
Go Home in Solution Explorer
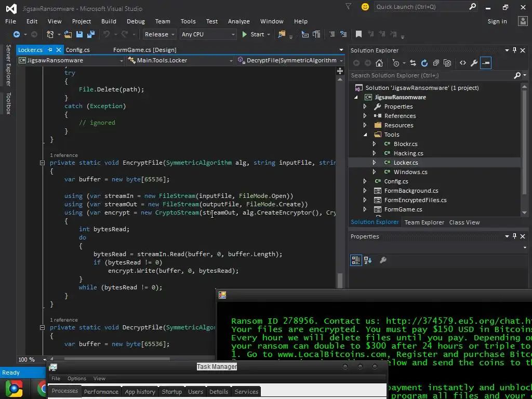point(379,63)
